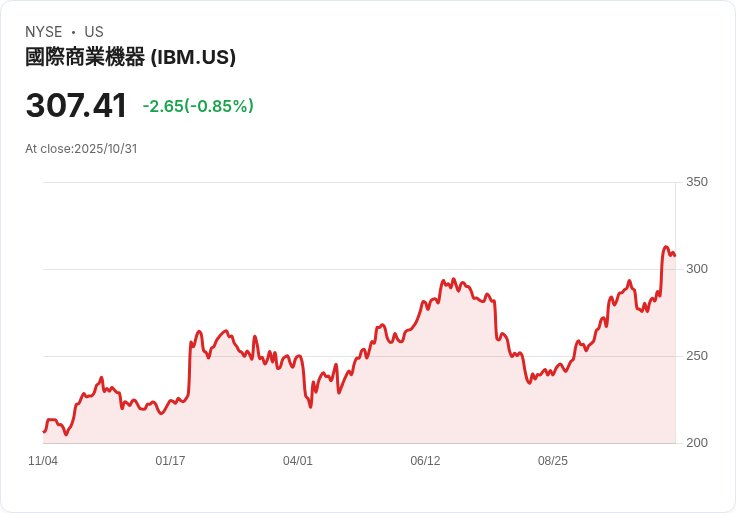Click the -2.65(-0.85%) price change value
The height and width of the screenshot is (513, 736).
tap(198, 106)
